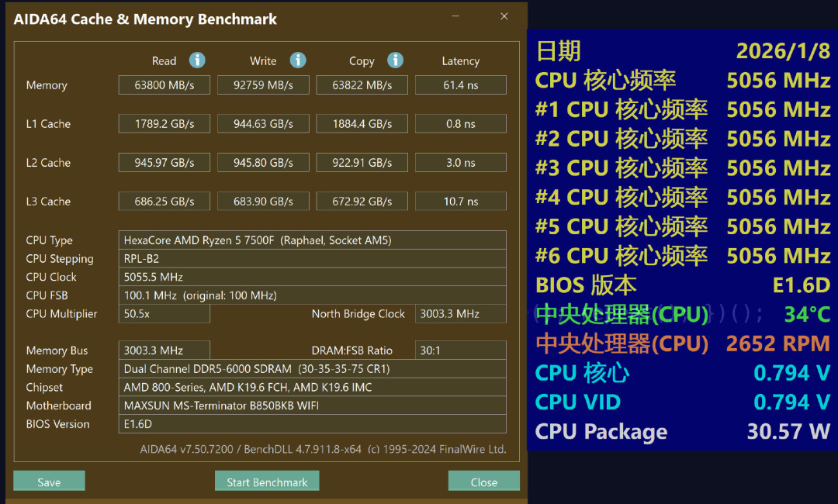
Task: Click the L1 Cache Write value 944.63 GB/s
Action: pos(263,124)
